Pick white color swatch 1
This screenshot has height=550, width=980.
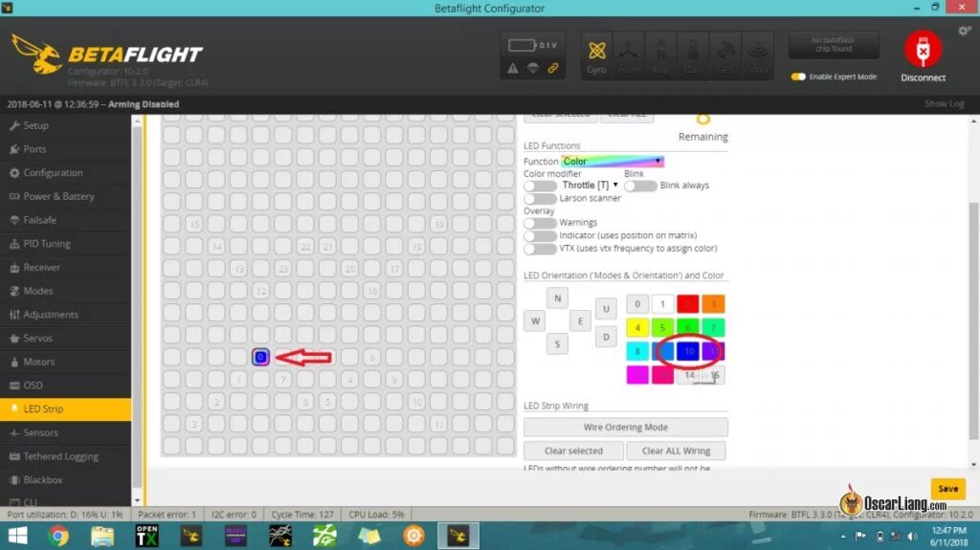tap(662, 304)
